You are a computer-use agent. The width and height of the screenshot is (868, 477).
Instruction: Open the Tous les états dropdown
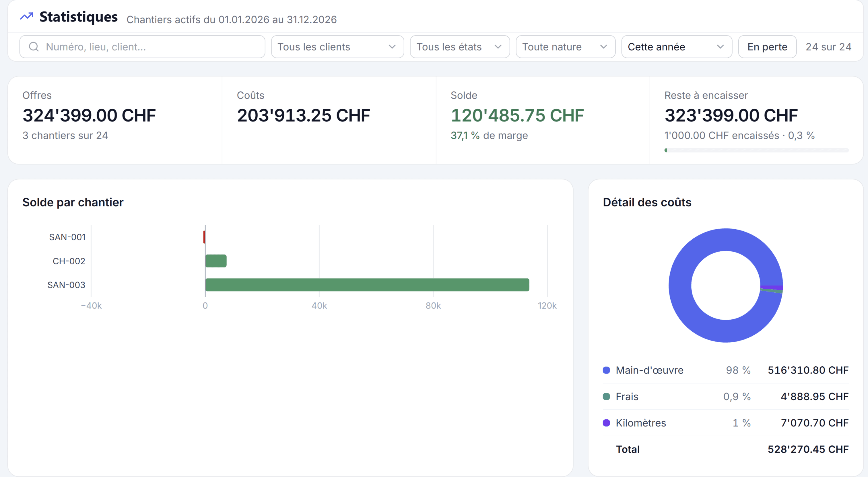click(x=460, y=47)
